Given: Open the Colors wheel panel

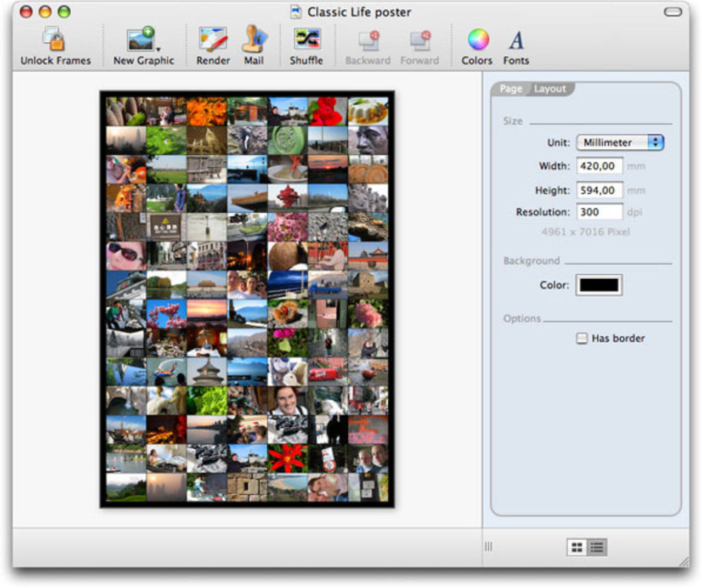Looking at the screenshot, I should click(477, 39).
